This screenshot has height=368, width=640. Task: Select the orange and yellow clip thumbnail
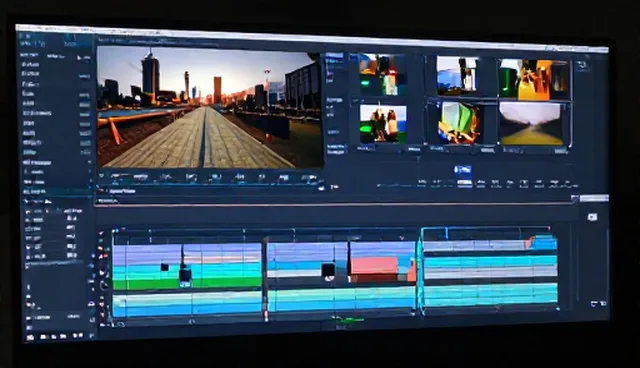pyautogui.click(x=533, y=80)
